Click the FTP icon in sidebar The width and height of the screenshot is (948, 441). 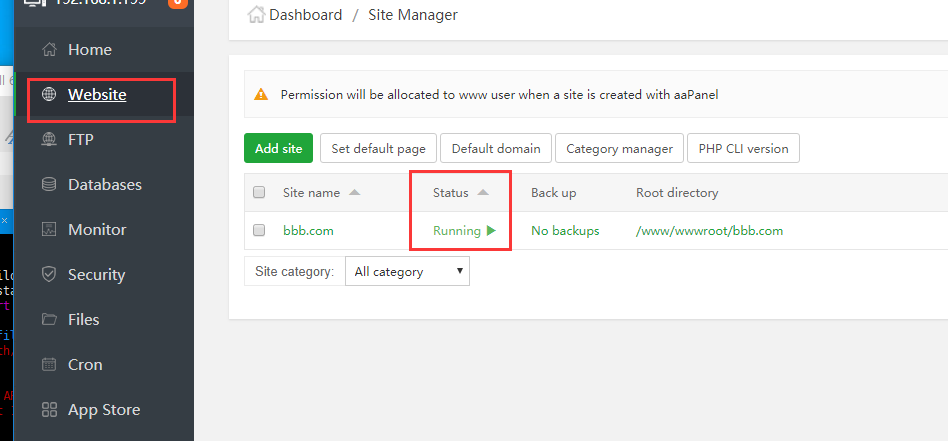(x=49, y=140)
